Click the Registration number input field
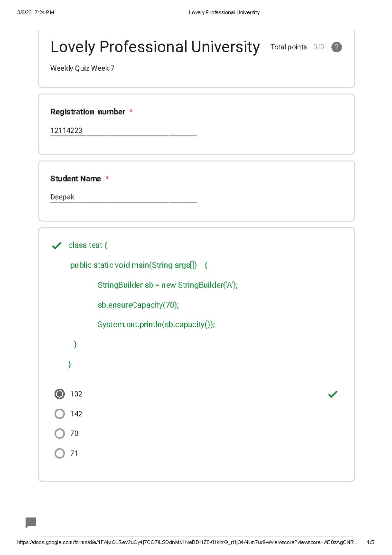 (123, 131)
